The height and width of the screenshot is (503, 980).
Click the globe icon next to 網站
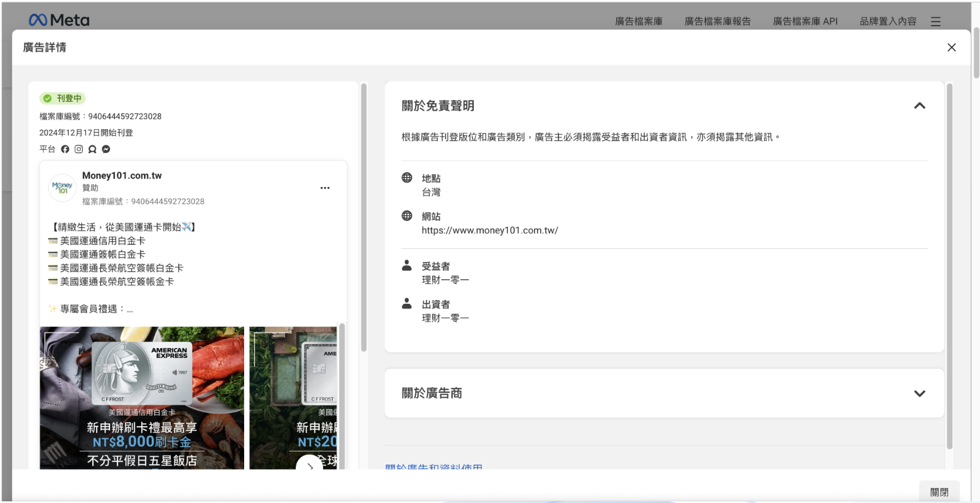[408, 216]
